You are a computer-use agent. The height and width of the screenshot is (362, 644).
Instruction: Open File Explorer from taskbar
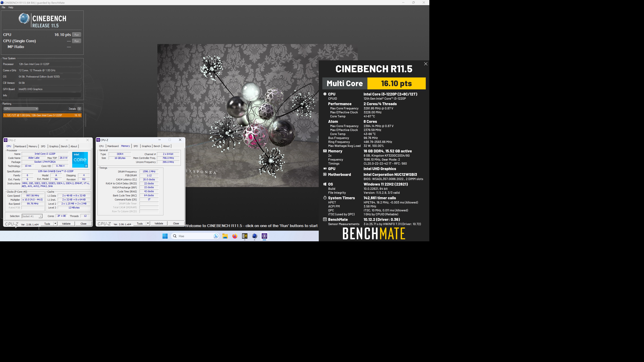(225, 236)
